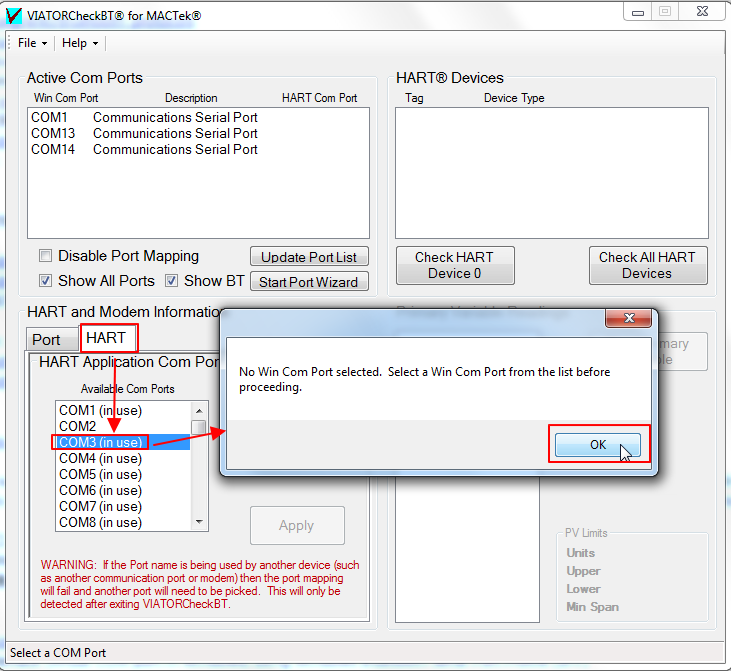Screen dimensions: 731x671
Task: Toggle Show BT checkbox
Action: click(172, 281)
